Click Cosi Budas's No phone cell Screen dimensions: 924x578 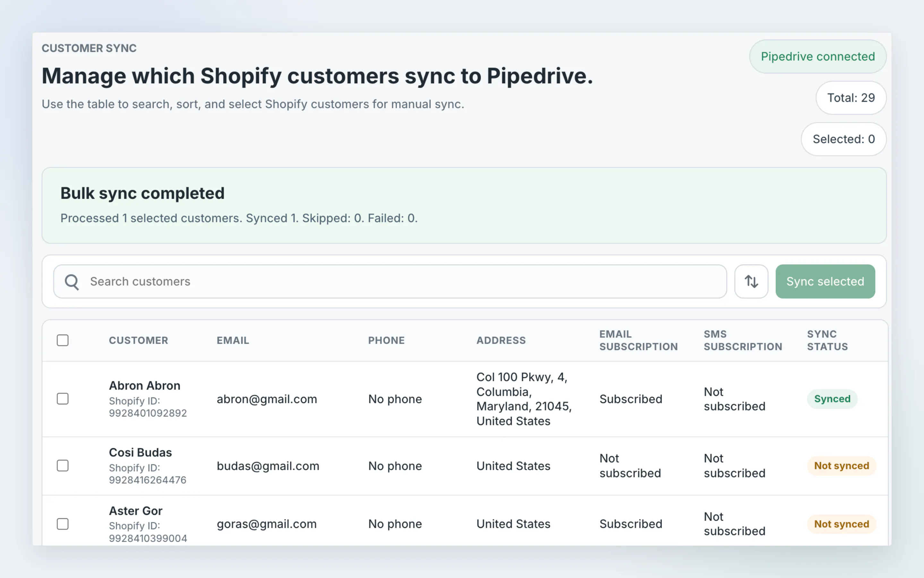pos(395,466)
